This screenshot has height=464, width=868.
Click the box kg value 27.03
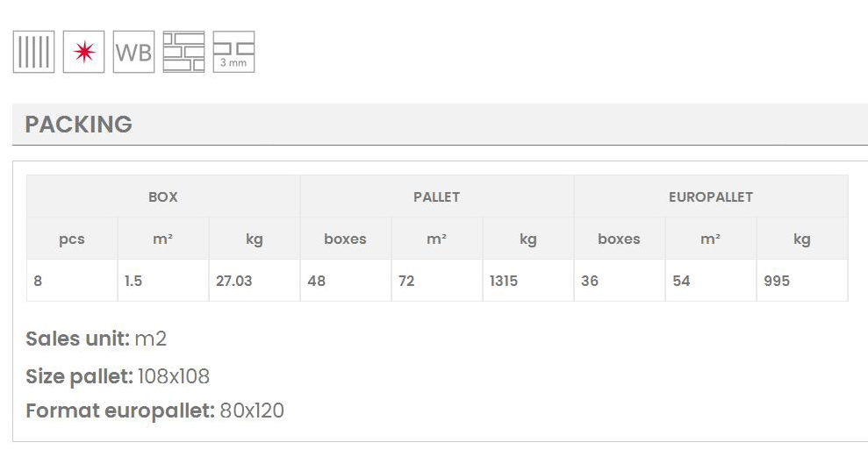[x=234, y=282]
